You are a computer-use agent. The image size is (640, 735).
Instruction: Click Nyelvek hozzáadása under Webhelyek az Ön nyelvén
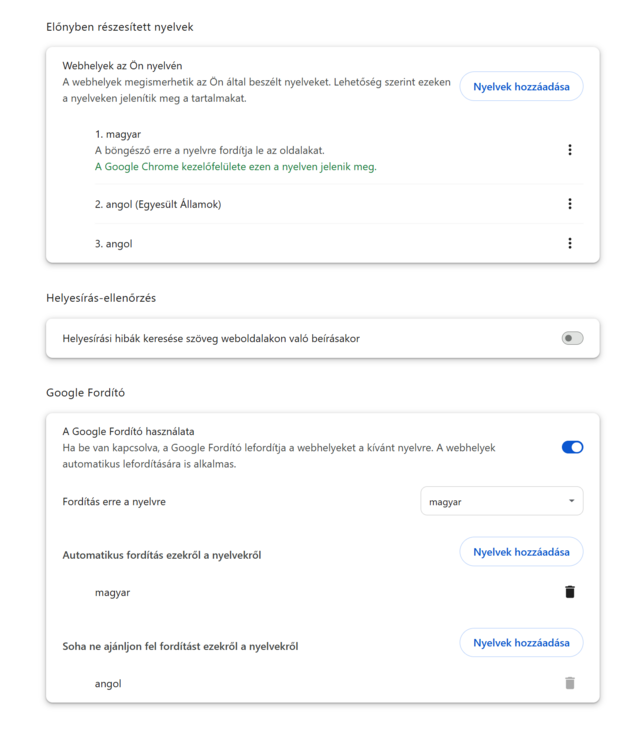pos(521,87)
